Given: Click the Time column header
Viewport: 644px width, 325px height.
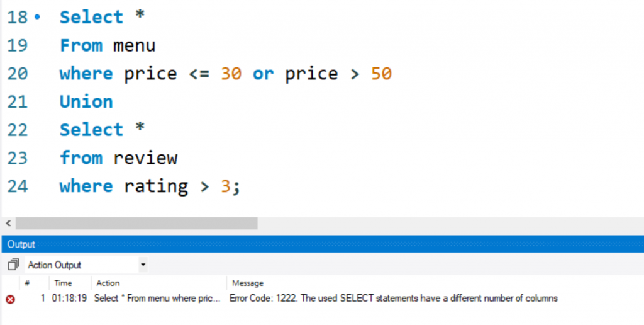Looking at the screenshot, I should pyautogui.click(x=63, y=283).
